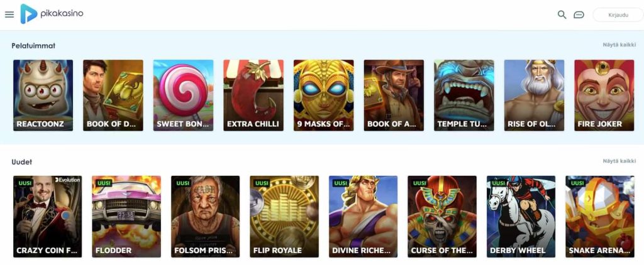Select the Snake Arena game thumbnail
Viewport: 644px width, 265px height.
600,217
